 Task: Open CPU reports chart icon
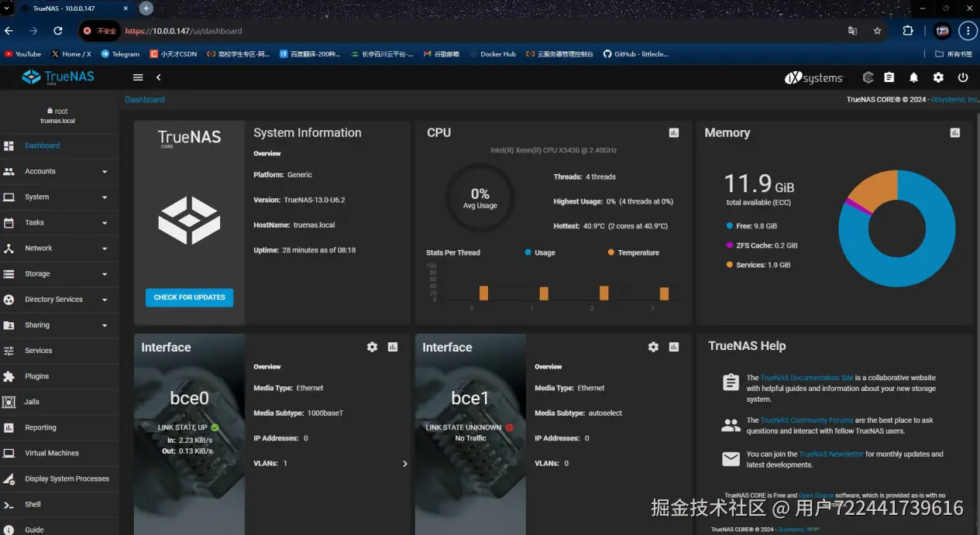click(674, 133)
